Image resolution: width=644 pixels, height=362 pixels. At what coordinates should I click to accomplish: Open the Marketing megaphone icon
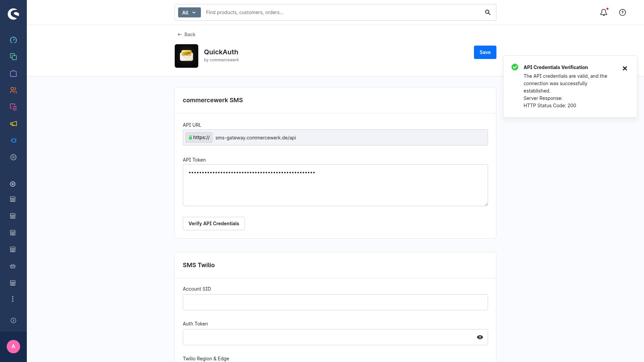[13, 124]
